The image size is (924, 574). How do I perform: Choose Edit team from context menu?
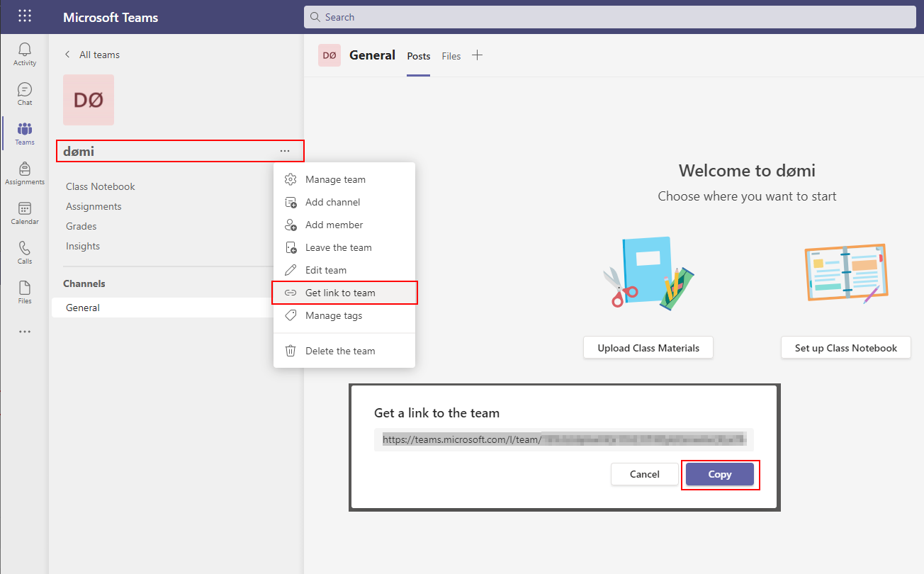[x=344, y=270]
